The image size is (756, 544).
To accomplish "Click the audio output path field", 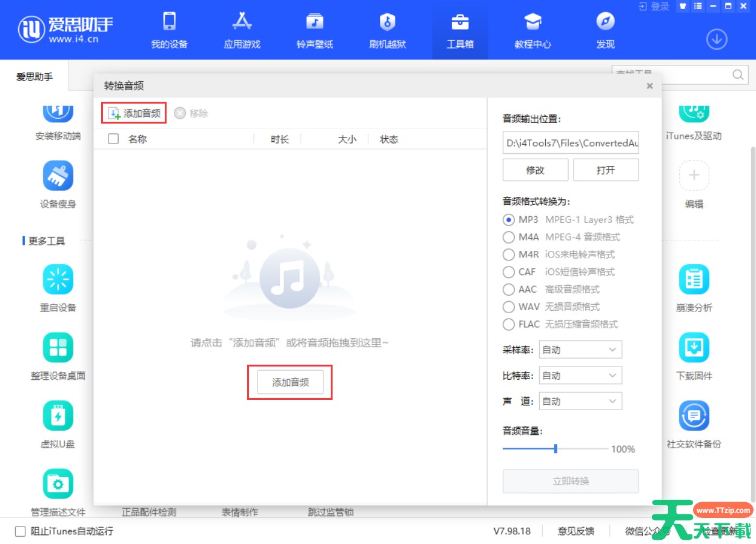I will pos(570,144).
